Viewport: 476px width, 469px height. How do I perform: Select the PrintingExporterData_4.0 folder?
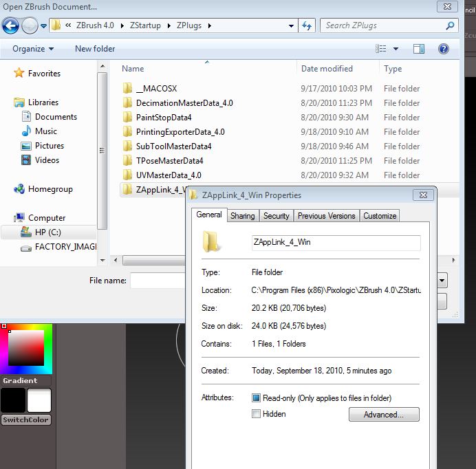[174, 132]
